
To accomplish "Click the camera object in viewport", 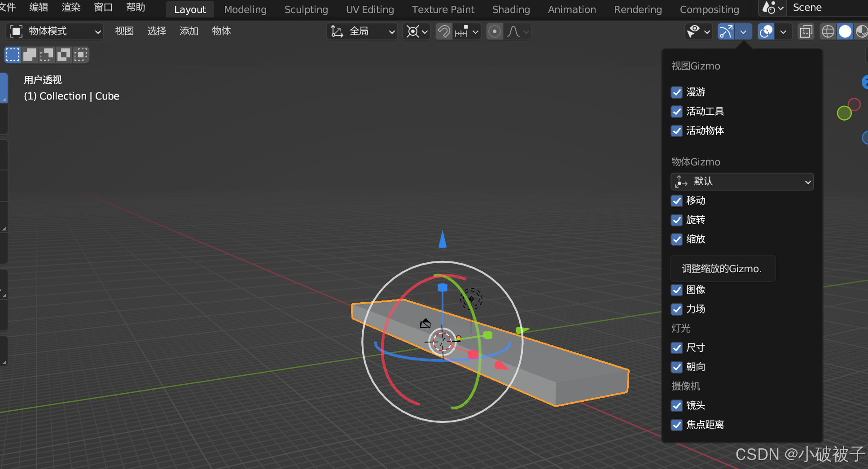I will [425, 323].
